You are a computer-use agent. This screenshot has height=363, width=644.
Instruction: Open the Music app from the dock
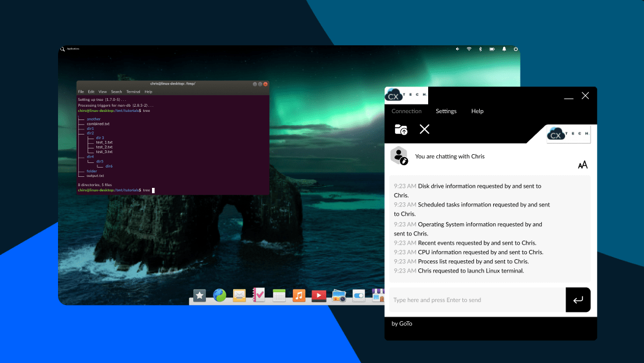(299, 295)
